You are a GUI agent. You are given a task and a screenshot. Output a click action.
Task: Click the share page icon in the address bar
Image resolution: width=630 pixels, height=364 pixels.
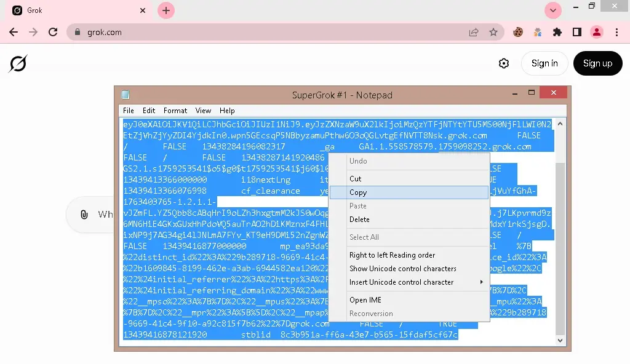coord(474,32)
